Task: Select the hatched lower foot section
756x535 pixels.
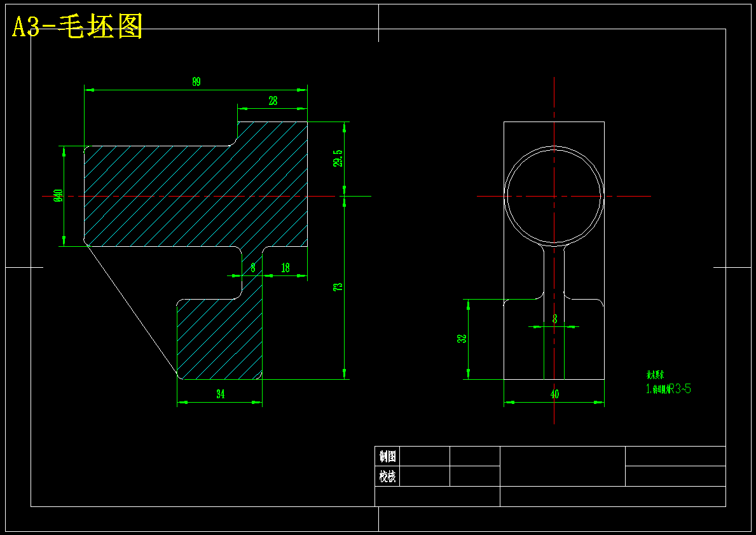Action: tap(219, 338)
